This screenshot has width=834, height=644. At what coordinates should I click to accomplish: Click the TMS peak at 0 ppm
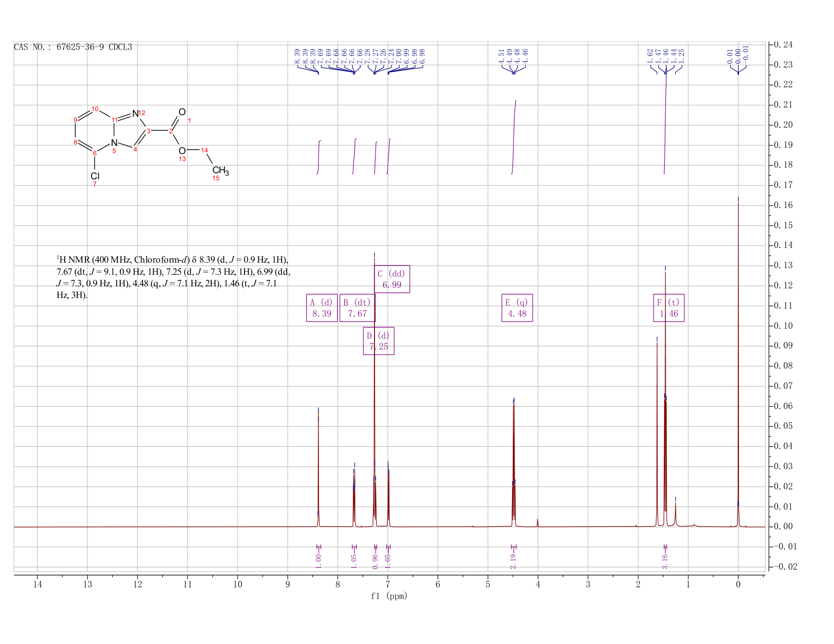pos(738,364)
